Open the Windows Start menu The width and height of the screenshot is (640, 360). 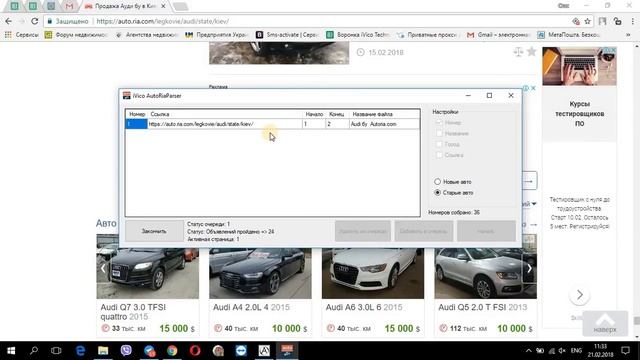tap(11, 351)
